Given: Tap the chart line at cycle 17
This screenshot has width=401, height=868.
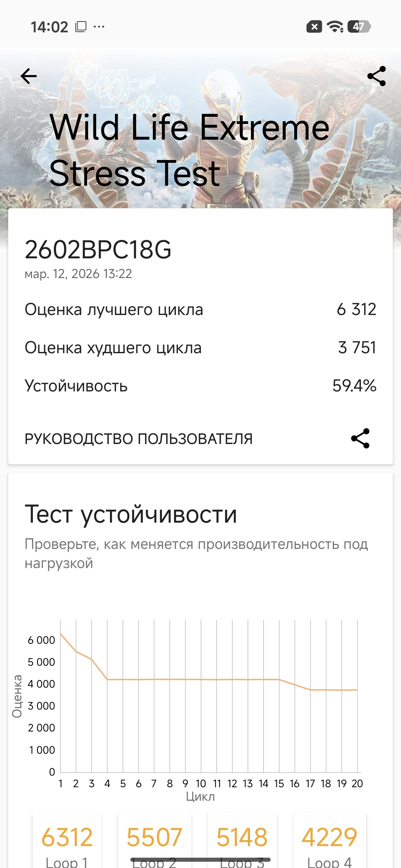Looking at the screenshot, I should point(310,690).
